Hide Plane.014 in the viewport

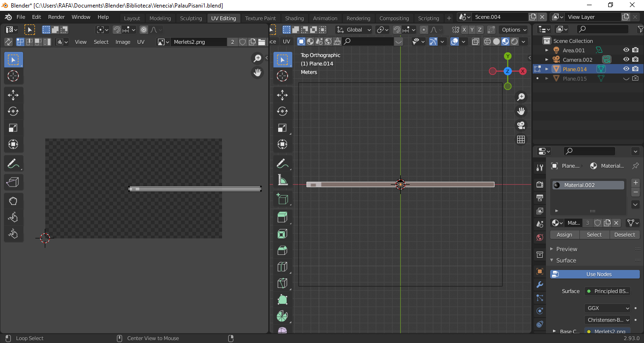(x=626, y=69)
